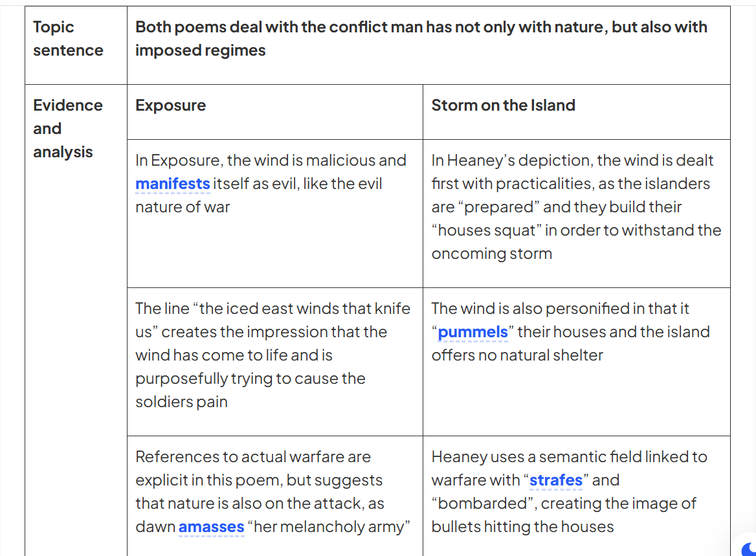This screenshot has width=756, height=556.
Task: Open the blue floating widget icon
Action: (x=748, y=549)
